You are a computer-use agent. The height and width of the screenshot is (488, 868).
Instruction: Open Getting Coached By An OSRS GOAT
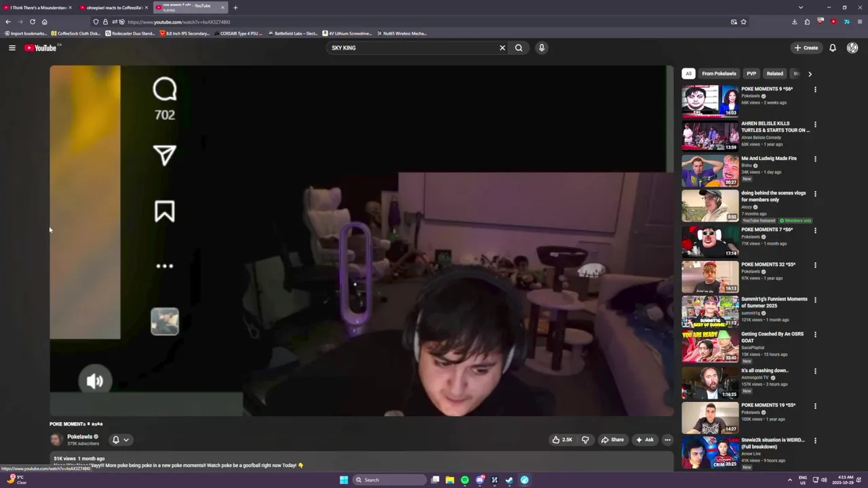[772, 337]
